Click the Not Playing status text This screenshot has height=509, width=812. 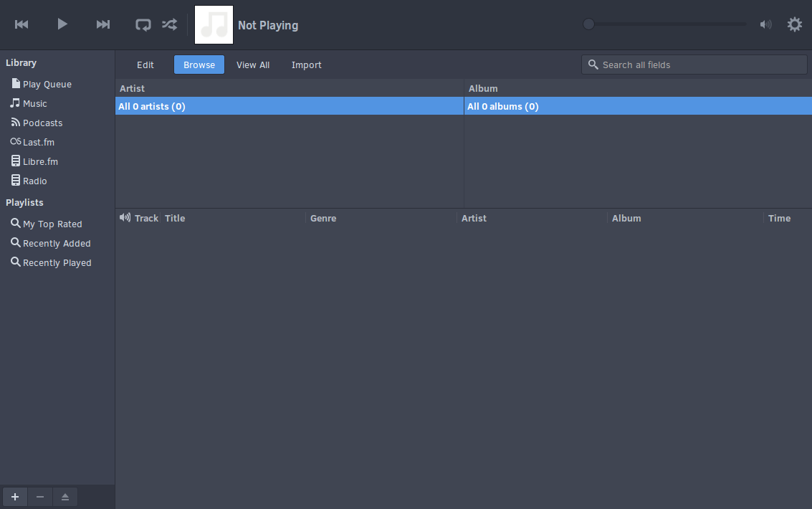pyautogui.click(x=268, y=25)
